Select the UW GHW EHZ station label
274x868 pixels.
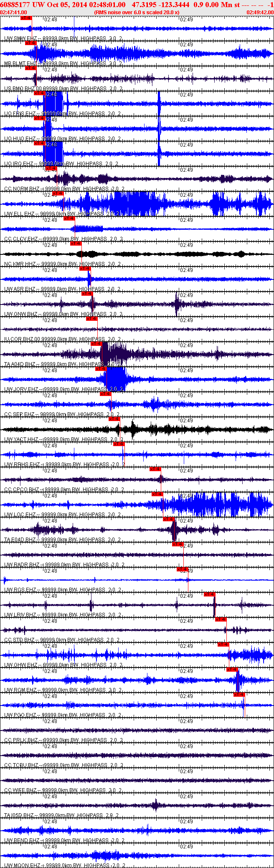click(x=63, y=665)
